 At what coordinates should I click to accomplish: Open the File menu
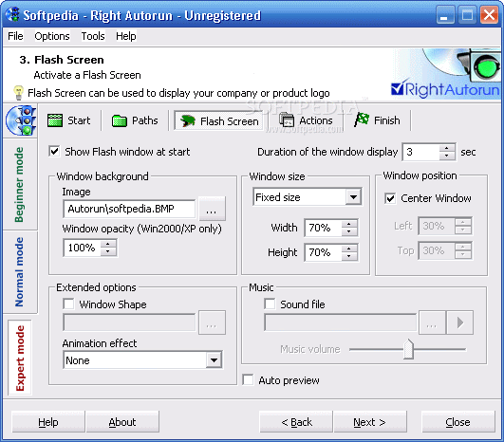(x=15, y=36)
